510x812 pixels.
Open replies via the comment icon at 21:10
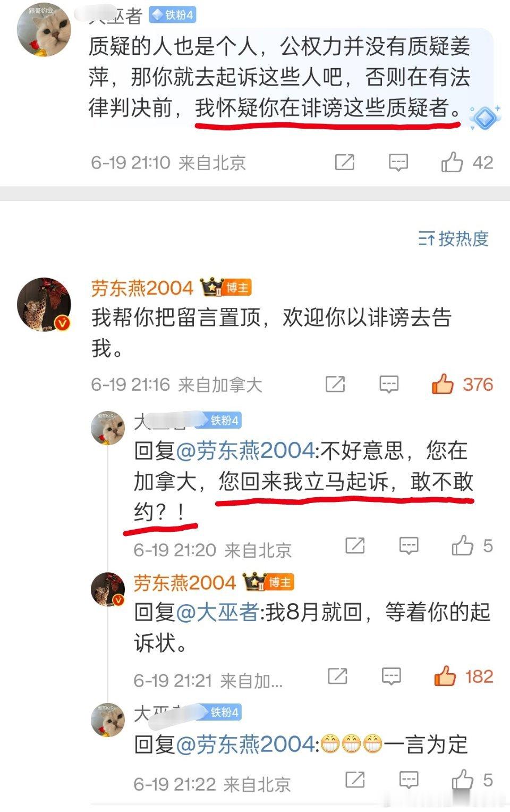[398, 162]
